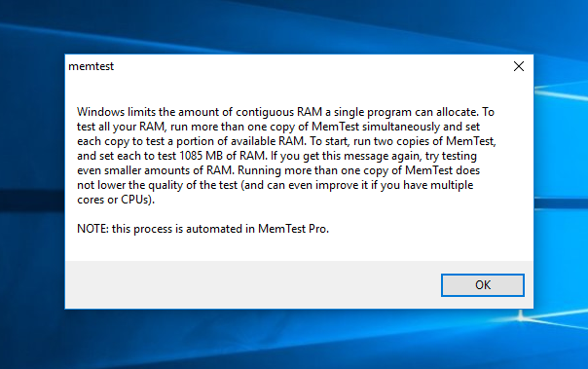Click the OK button
Viewport: 588px width, 369px height.
[483, 285]
